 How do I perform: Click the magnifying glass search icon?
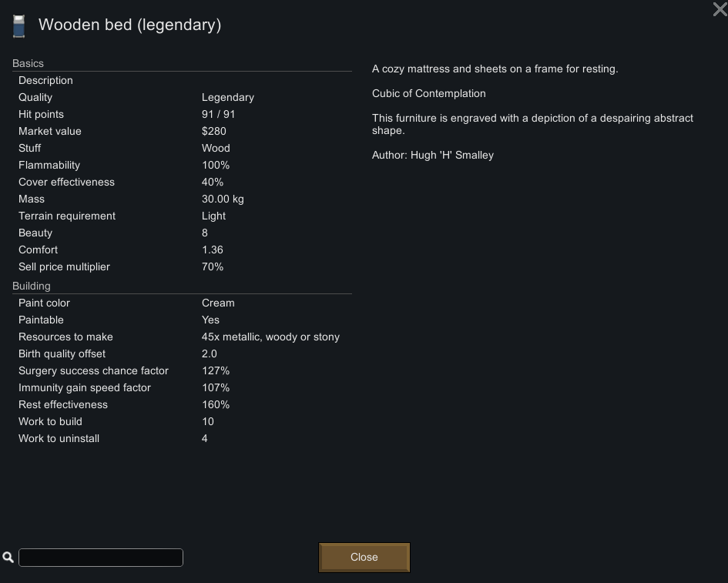click(8, 557)
